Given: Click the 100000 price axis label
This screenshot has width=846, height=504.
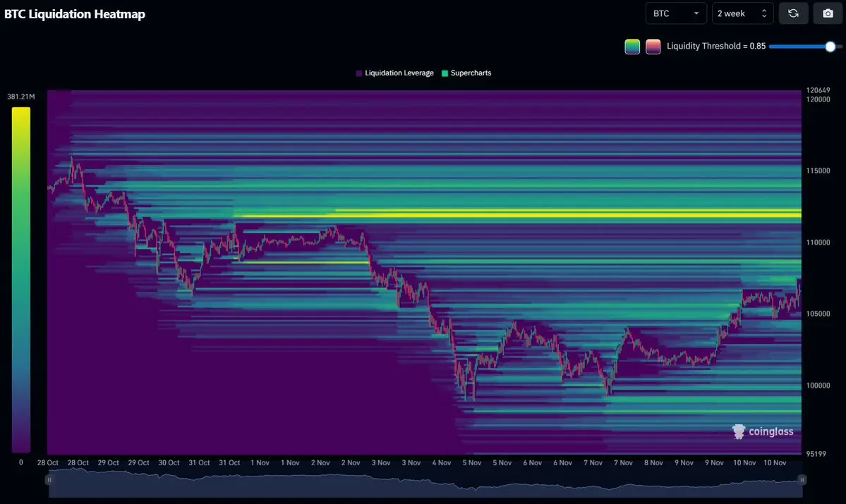Looking at the screenshot, I should click(x=818, y=386).
